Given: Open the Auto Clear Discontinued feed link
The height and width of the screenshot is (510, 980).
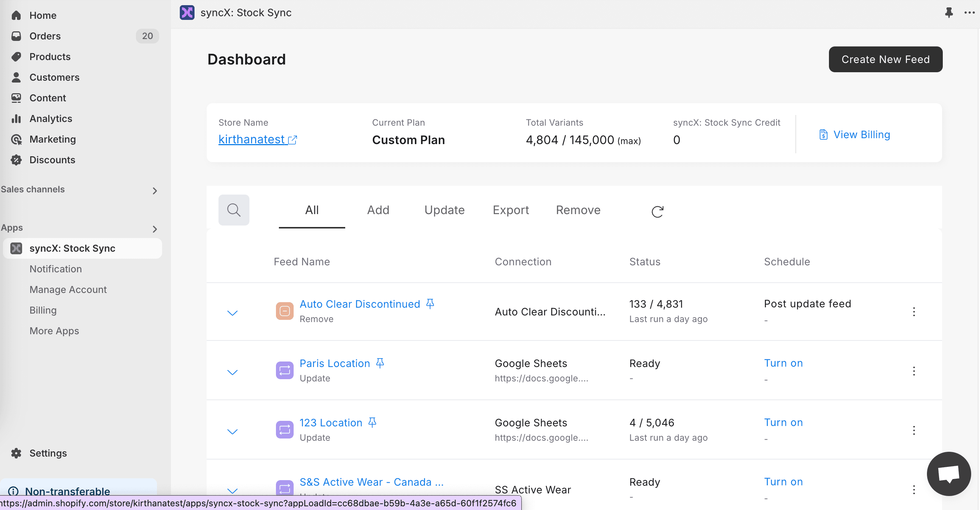Looking at the screenshot, I should click(x=360, y=304).
